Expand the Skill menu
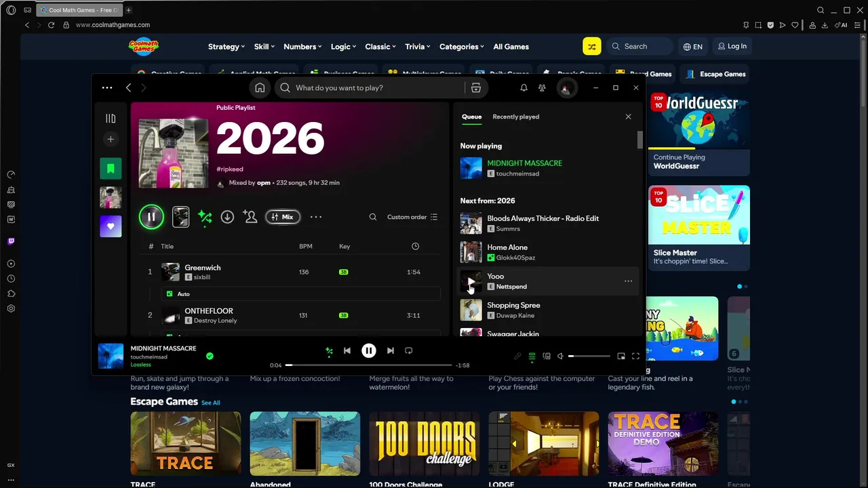Image resolution: width=868 pixels, height=488 pixels. (264, 47)
